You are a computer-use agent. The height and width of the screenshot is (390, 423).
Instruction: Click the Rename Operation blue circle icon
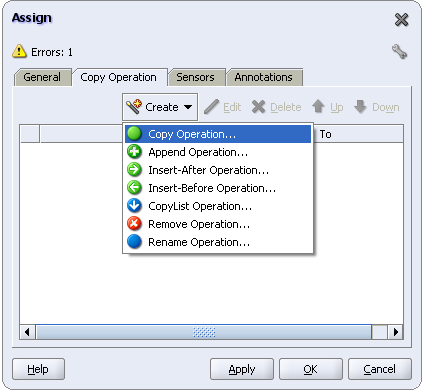(x=134, y=242)
